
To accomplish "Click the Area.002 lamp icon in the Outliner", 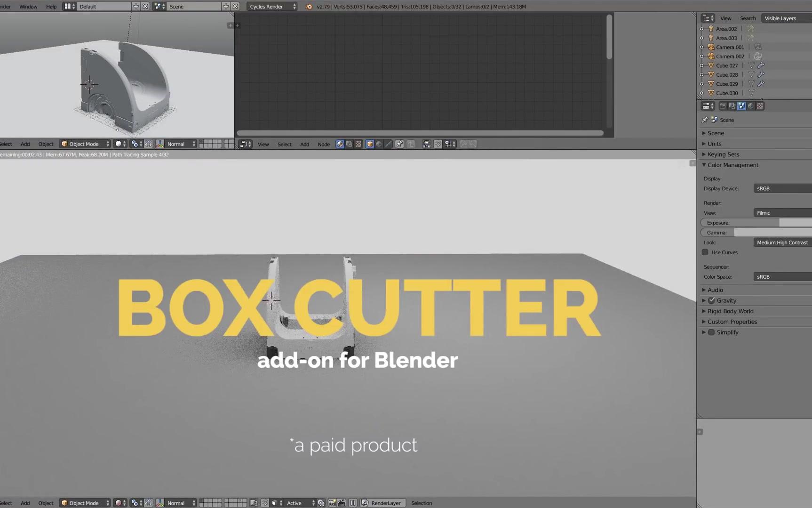I will point(711,29).
